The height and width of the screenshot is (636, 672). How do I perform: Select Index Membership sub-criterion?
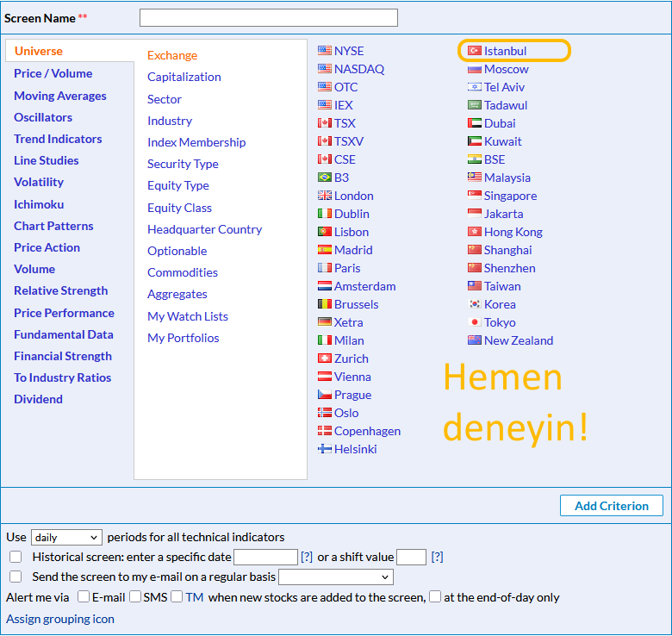tap(196, 142)
